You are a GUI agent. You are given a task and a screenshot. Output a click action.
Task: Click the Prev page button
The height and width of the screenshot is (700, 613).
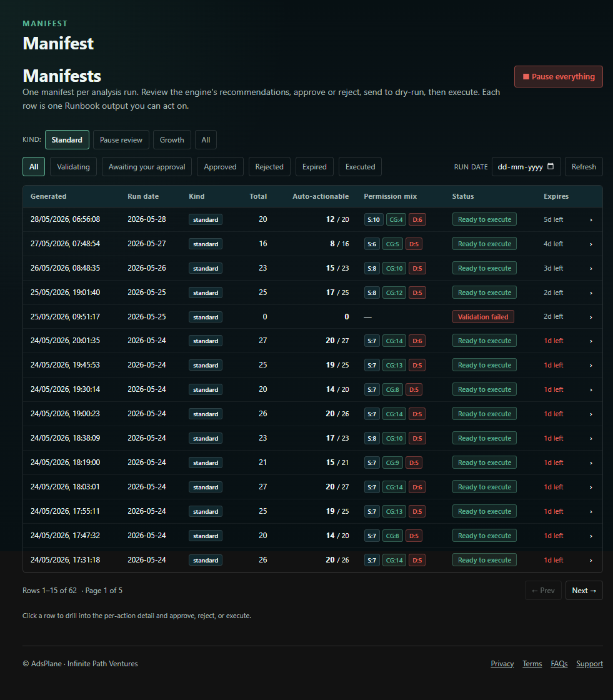[543, 590]
